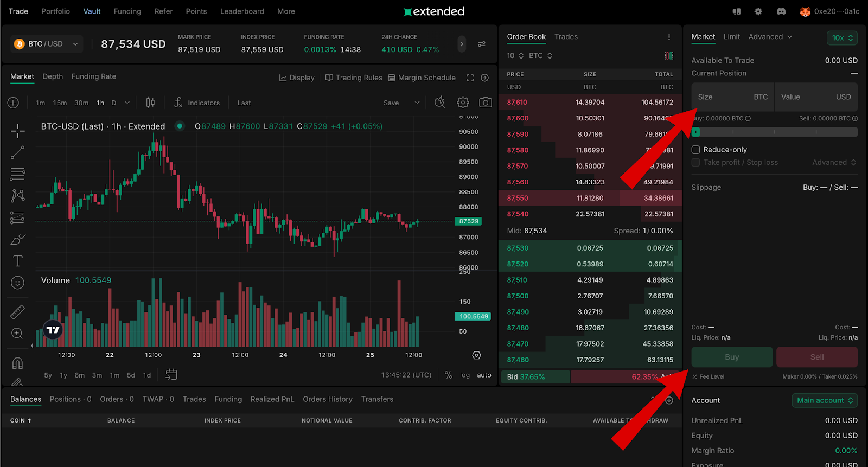The height and width of the screenshot is (467, 868).
Task: Switch to the Funding Rate tab
Action: [x=94, y=76]
